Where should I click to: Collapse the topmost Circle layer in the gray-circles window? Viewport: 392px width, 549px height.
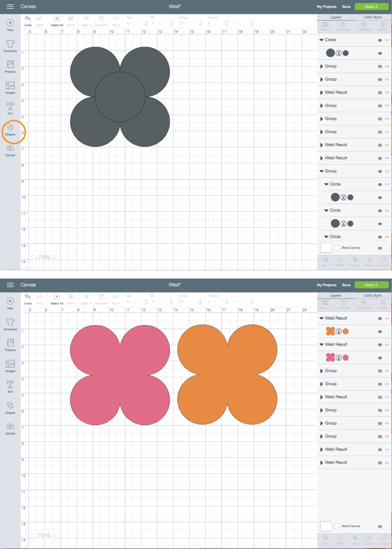[321, 40]
